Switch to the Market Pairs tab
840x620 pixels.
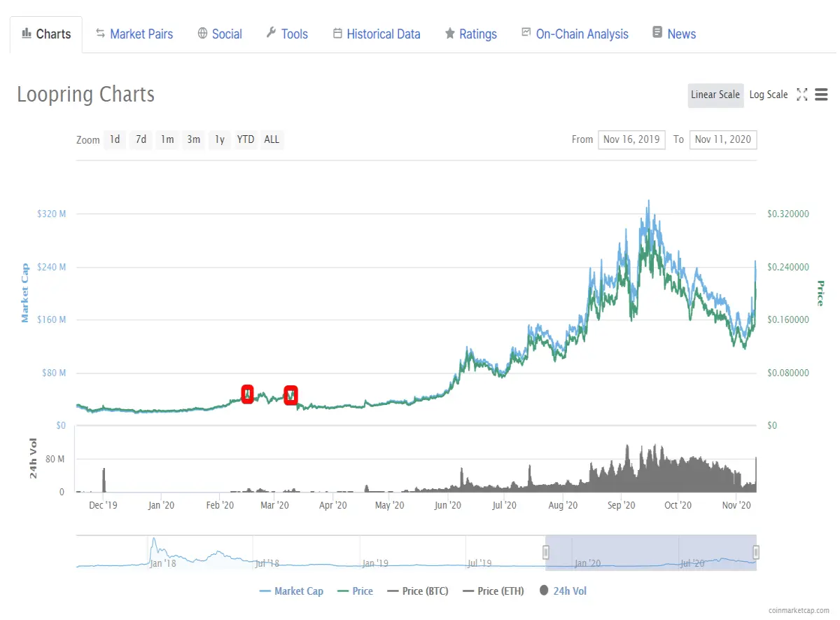(134, 34)
